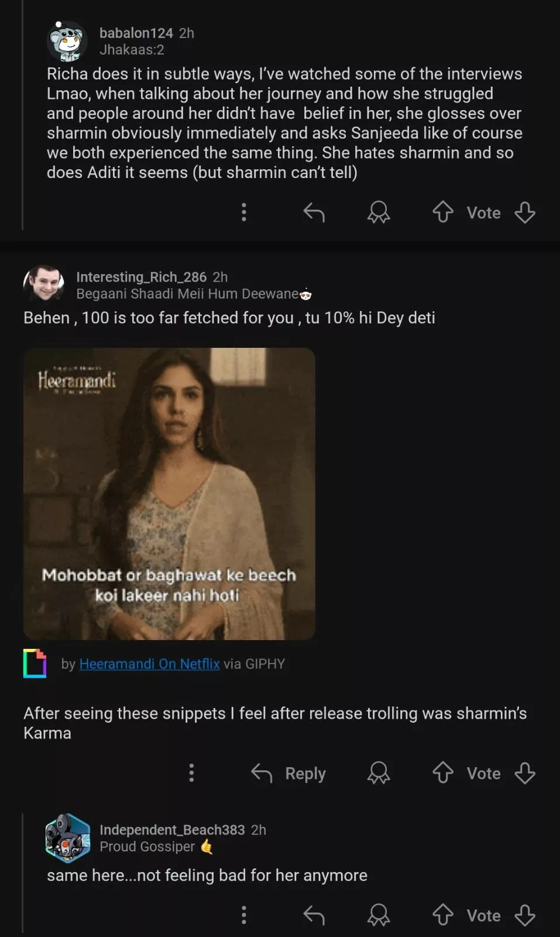Image resolution: width=560 pixels, height=937 pixels.
Task: Give award to babalon124's comment
Action: pos(379,212)
